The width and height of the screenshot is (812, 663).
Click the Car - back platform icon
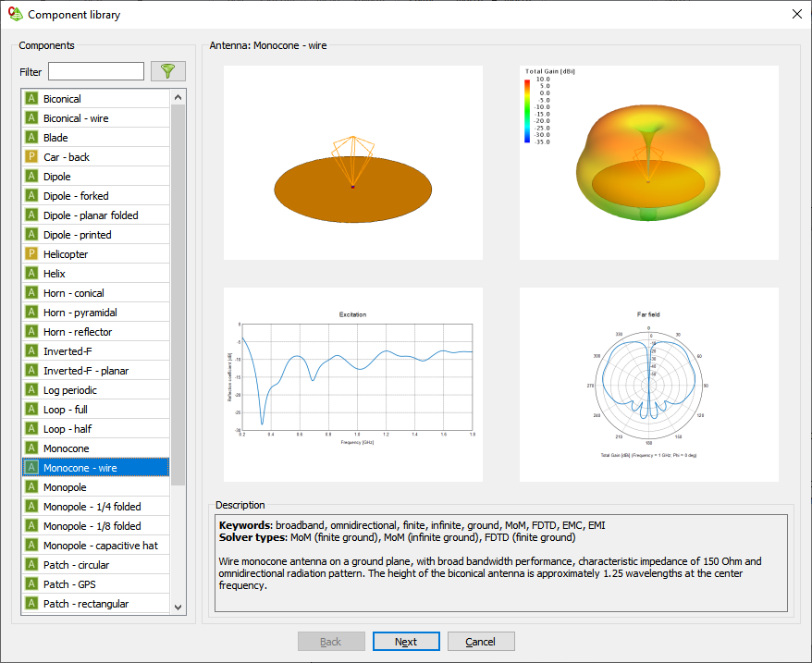point(31,157)
